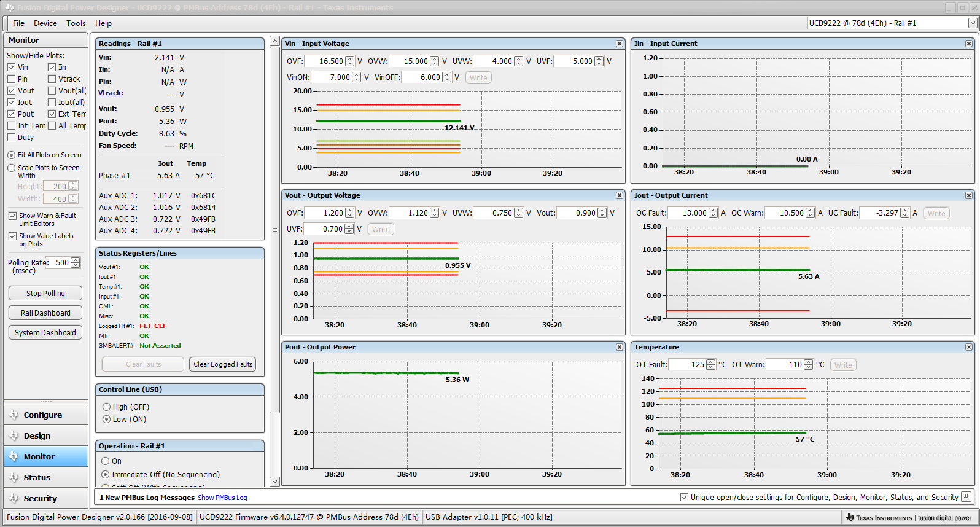The image size is (980, 527).
Task: Click the VinOFF 6.000 spinner arrows
Action: click(x=447, y=77)
